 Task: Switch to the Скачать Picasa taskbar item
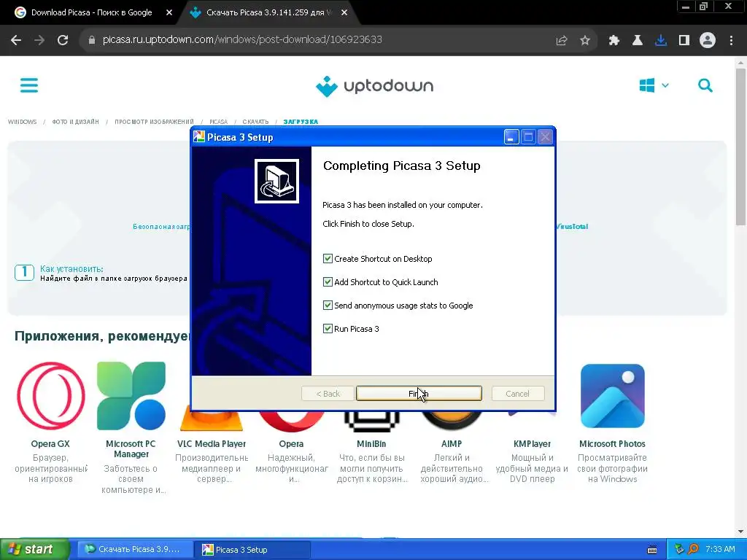[135, 550]
